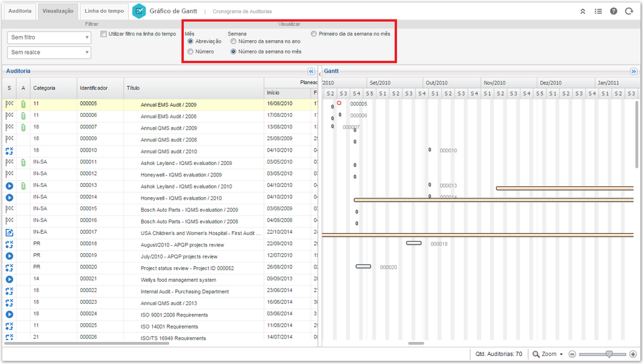Viewport: 643px width, 364px height.
Task: Click the refresh icon in the header
Action: [x=629, y=11]
